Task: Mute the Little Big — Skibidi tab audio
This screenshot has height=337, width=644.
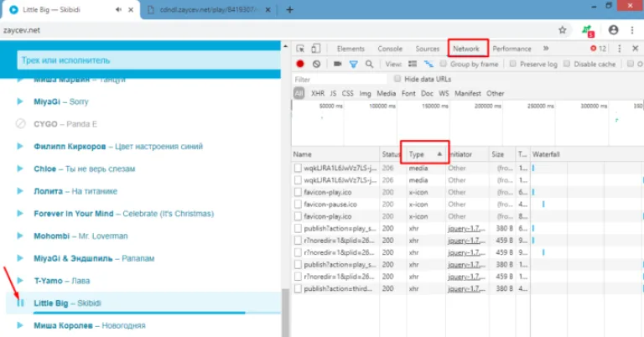Action: pos(118,9)
